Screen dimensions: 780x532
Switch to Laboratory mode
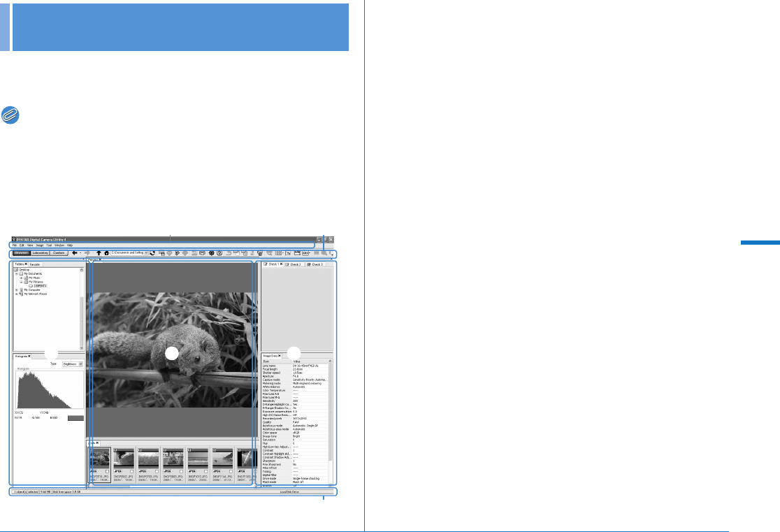coord(41,253)
